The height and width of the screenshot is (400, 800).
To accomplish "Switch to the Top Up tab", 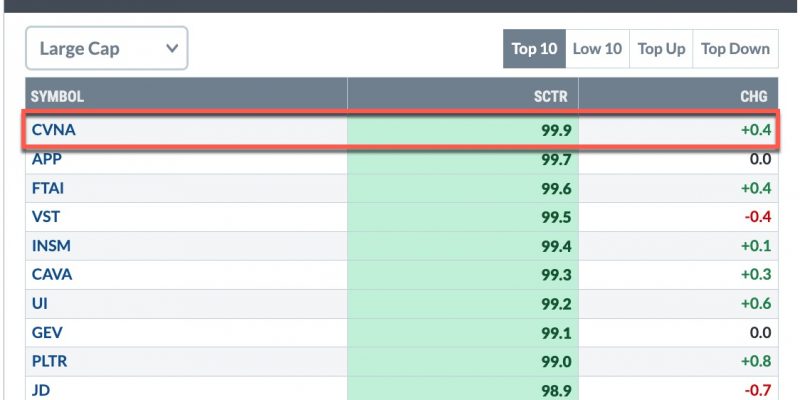I will 661,49.
